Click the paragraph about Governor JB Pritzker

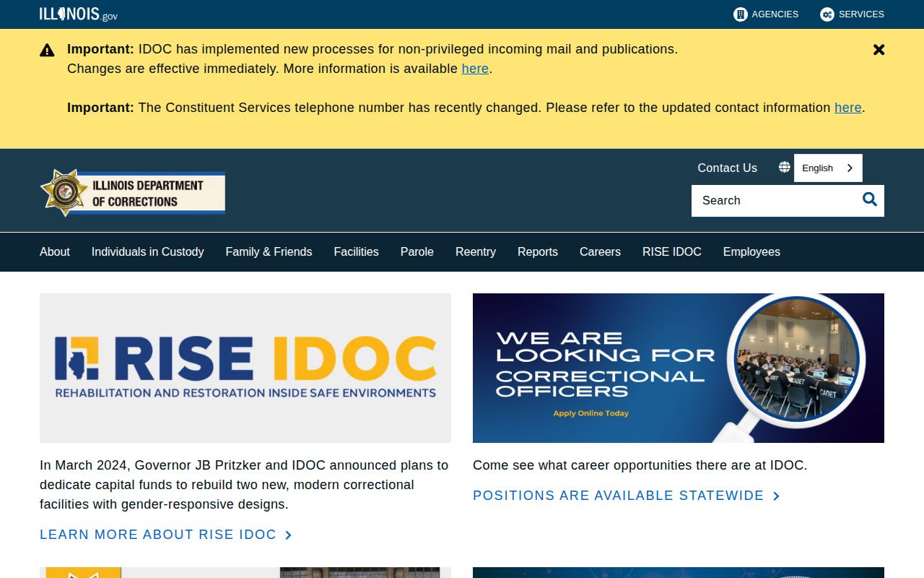(245, 485)
